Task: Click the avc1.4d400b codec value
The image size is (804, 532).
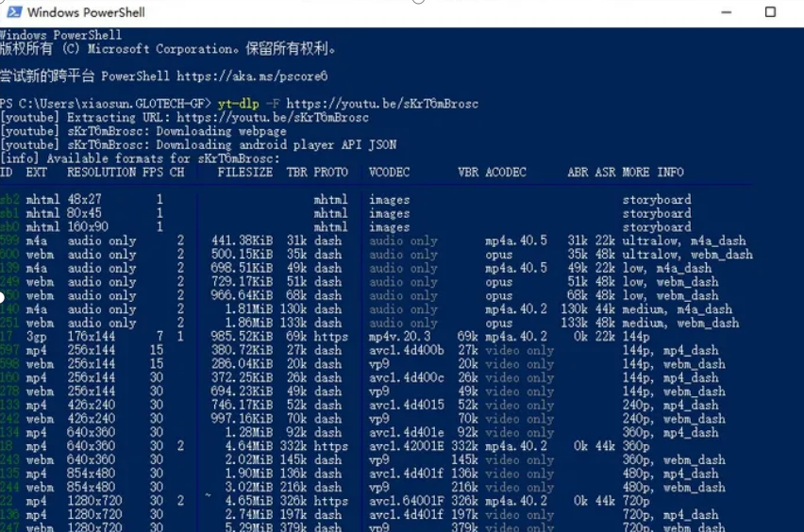Action: pyautogui.click(x=407, y=351)
